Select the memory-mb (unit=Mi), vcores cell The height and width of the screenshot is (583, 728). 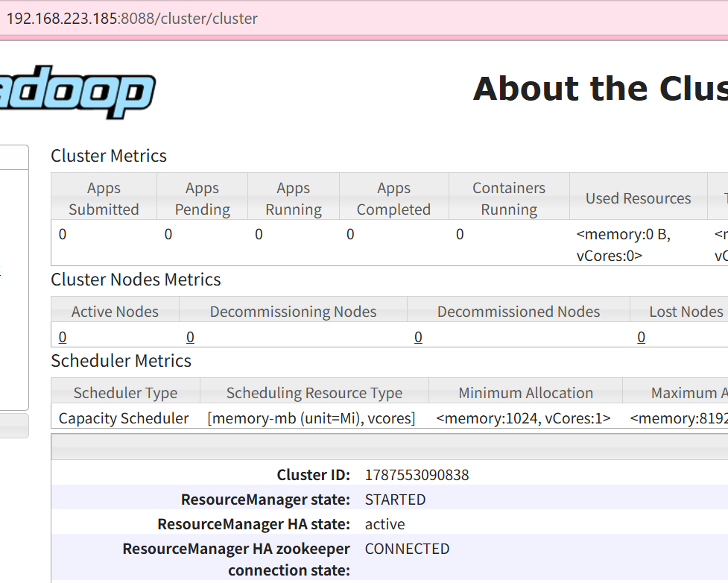click(x=311, y=418)
